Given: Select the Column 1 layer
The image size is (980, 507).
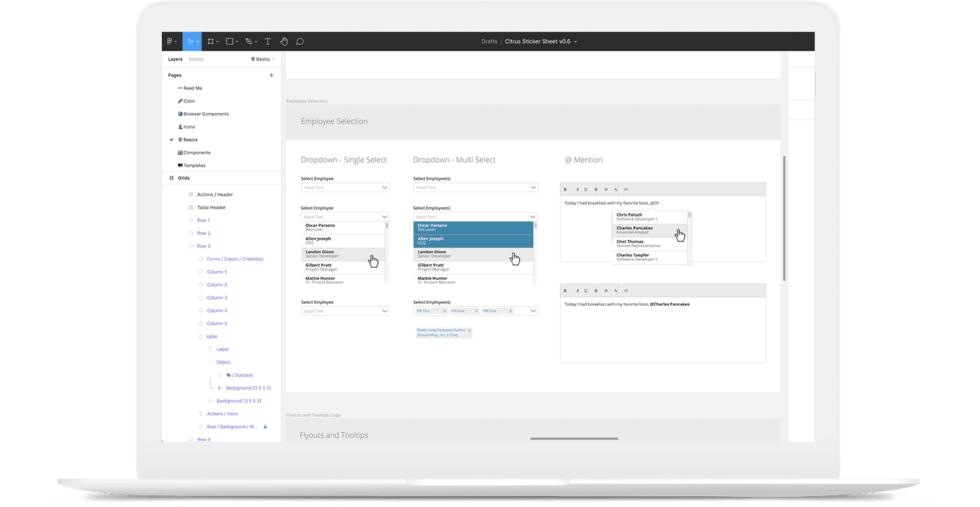Looking at the screenshot, I should click(217, 273).
